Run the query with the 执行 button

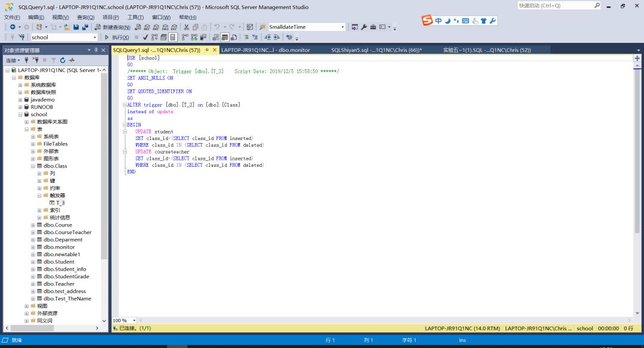pyautogui.click(x=117, y=38)
